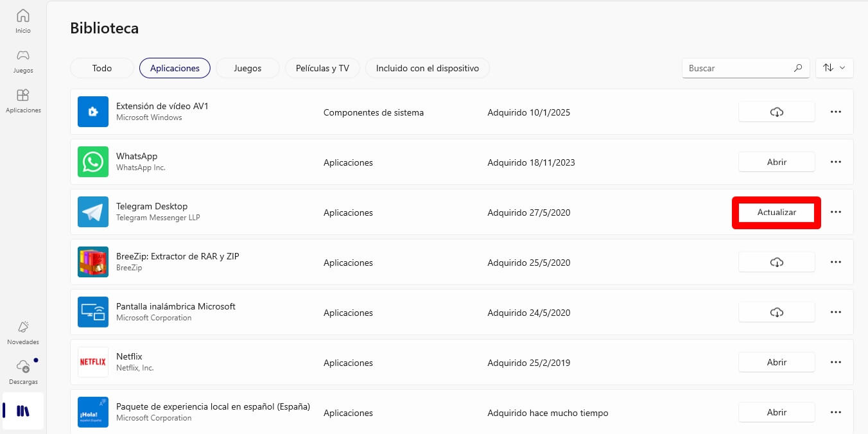Click the BreeZip: Extractor de RAR y ZIP title
The image size is (868, 434).
(177, 256)
